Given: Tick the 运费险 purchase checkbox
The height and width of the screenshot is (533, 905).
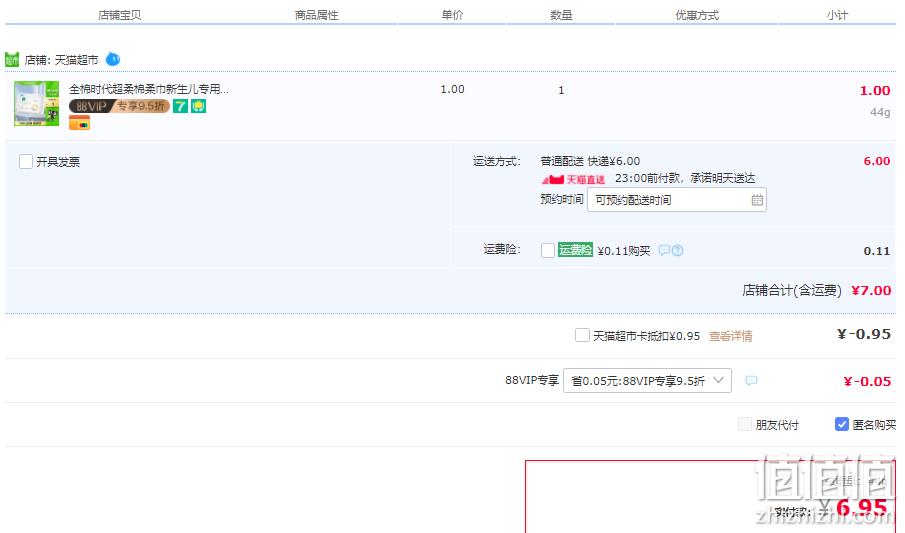Looking at the screenshot, I should [x=548, y=250].
